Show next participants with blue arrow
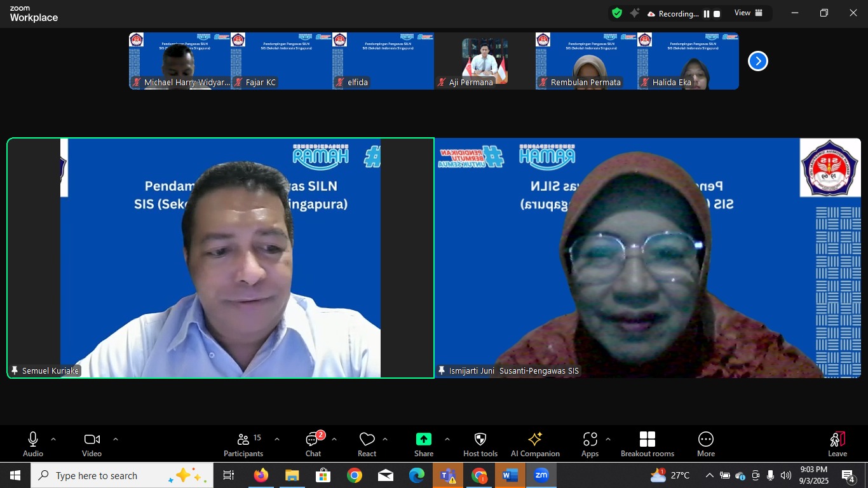Viewport: 868px width, 488px height. (757, 61)
